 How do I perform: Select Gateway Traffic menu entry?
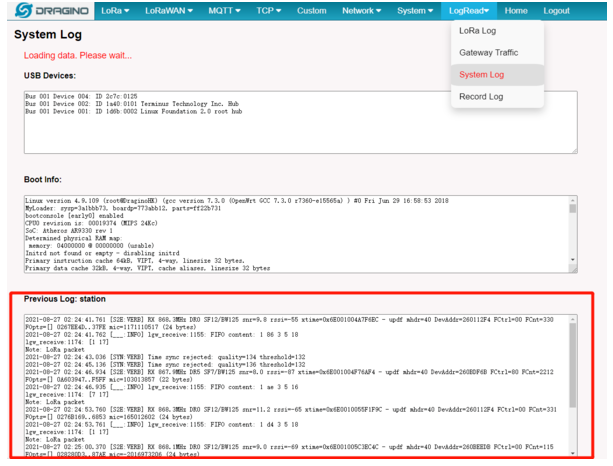[497, 53]
